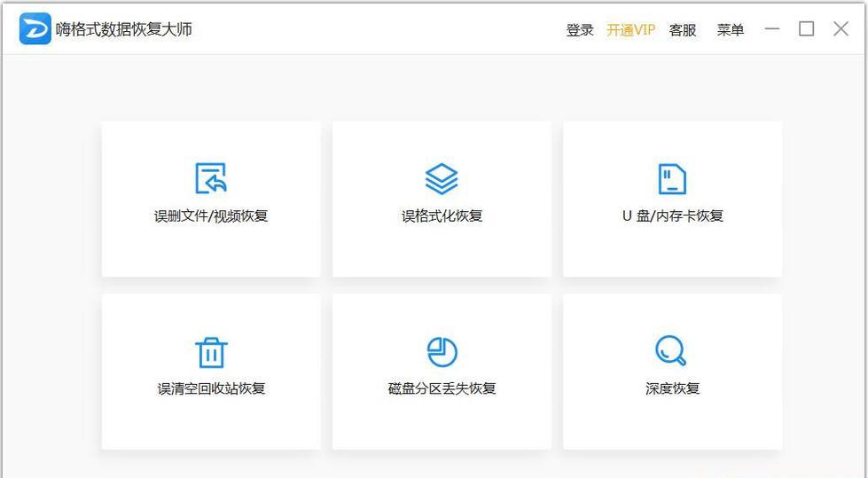Click the 误清空回收站恢复 label text

[211, 388]
